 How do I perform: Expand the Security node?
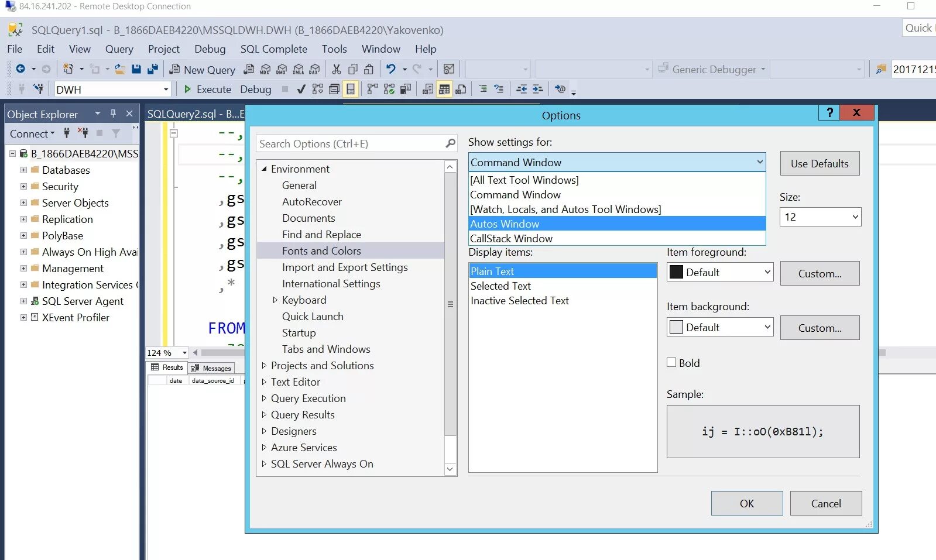23,187
